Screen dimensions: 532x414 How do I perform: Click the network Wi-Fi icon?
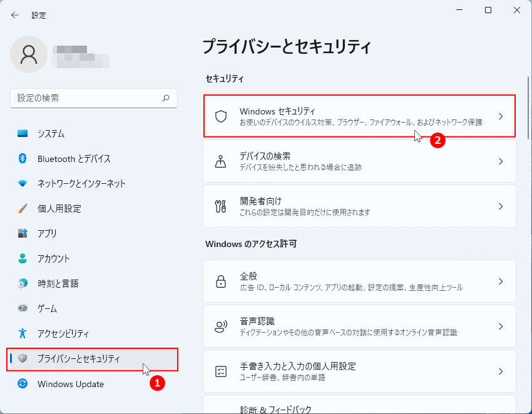coord(23,183)
